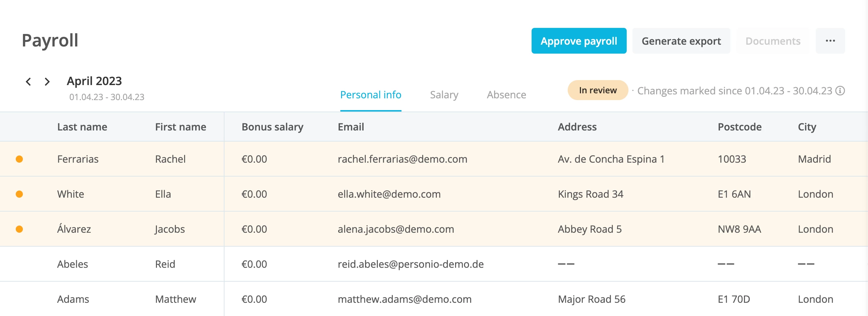Screen dimensions: 868x316
Task: Click the orange change dot for White
Action: click(x=19, y=194)
